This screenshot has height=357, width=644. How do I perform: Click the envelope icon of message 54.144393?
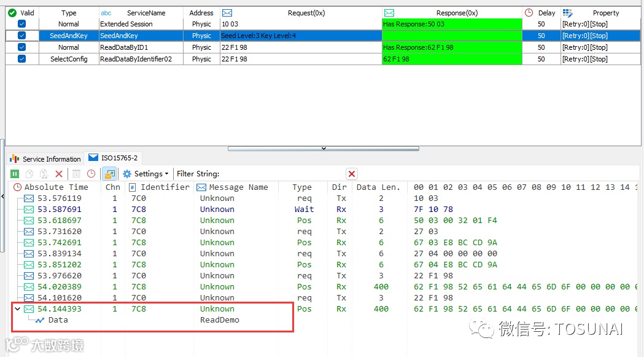pos(29,309)
